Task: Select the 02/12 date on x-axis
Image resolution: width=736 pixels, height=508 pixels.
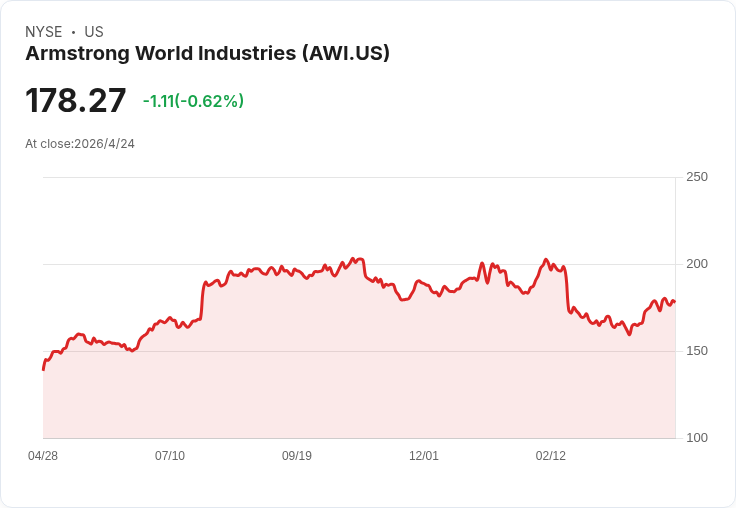Action: [x=551, y=456]
